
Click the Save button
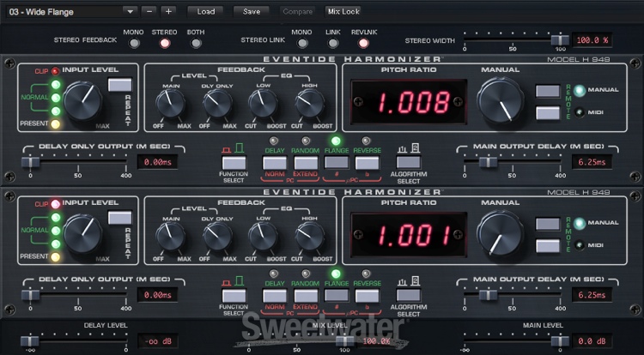(252, 11)
